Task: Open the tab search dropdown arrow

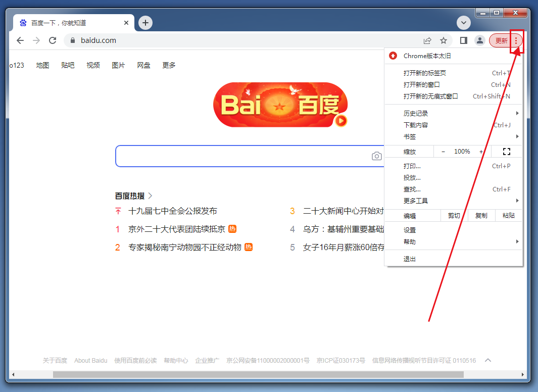Action: pos(464,23)
